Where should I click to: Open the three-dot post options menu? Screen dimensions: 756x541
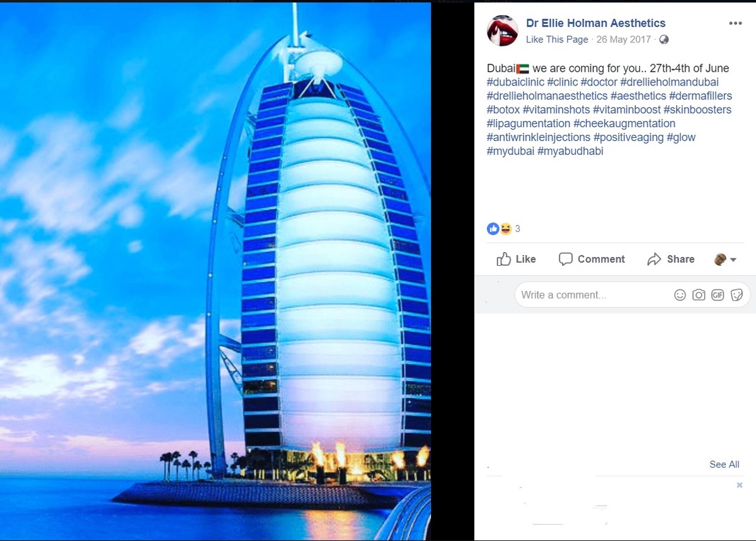tap(735, 23)
